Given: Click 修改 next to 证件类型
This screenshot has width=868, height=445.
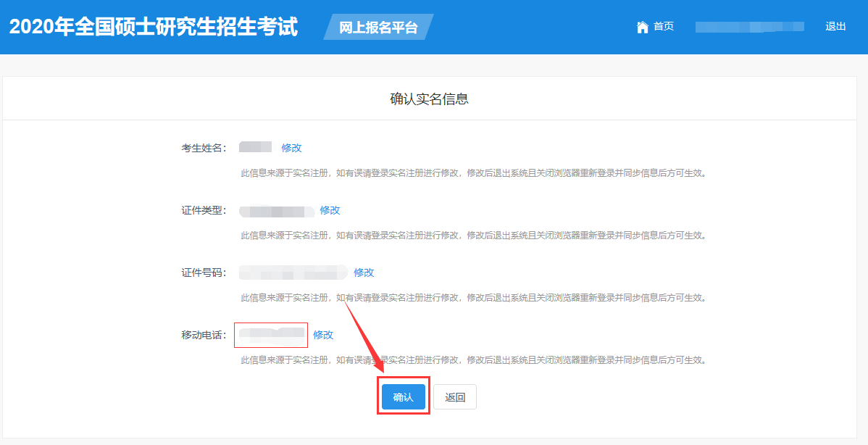Looking at the screenshot, I should (330, 210).
